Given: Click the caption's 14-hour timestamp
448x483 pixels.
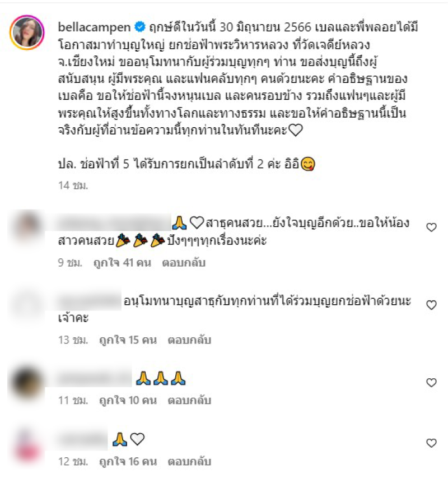Looking at the screenshot, I should point(73,185).
